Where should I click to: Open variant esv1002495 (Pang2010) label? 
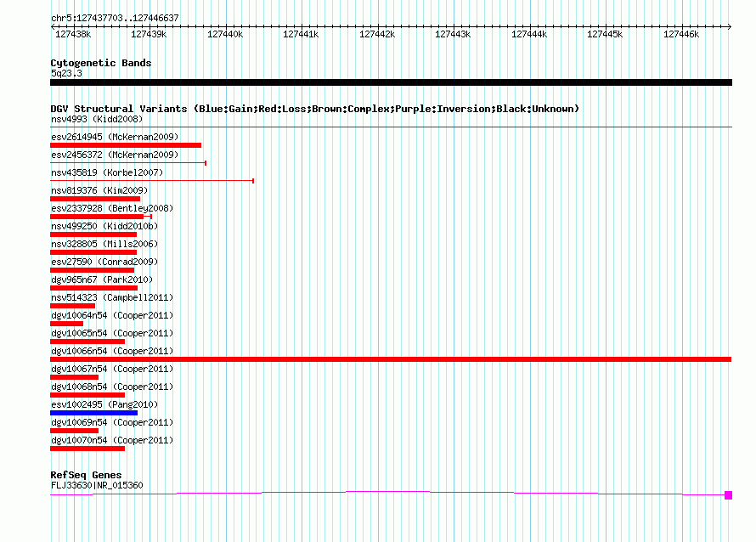point(104,404)
